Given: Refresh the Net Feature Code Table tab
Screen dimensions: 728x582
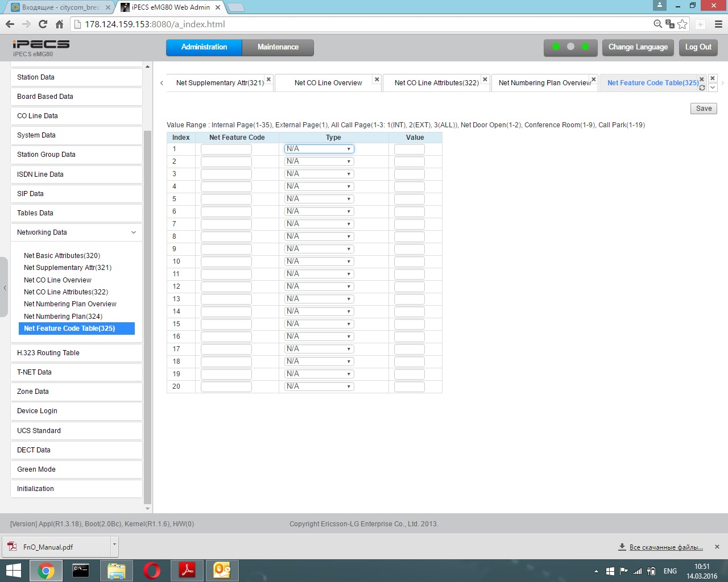Looking at the screenshot, I should tap(702, 88).
